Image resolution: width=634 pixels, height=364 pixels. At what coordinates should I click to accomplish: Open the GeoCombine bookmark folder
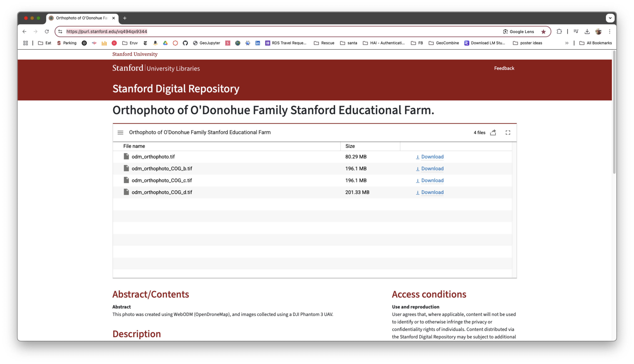[444, 43]
